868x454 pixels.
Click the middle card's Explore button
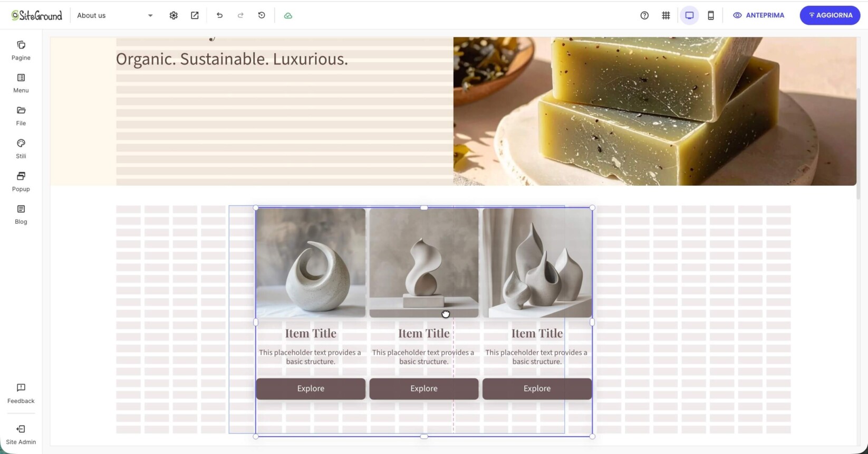pyautogui.click(x=424, y=389)
